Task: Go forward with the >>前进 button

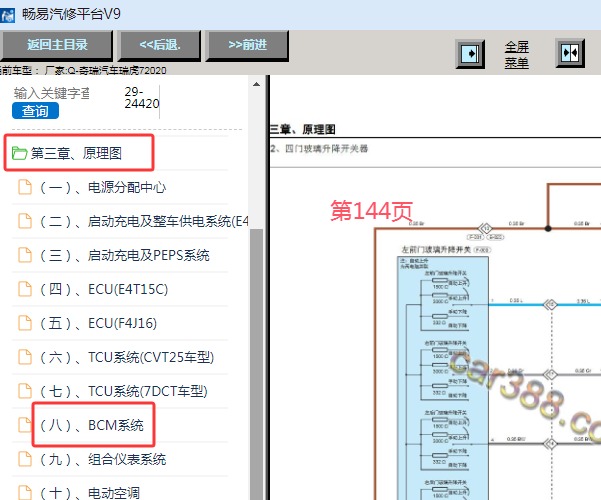Action: 247,45
